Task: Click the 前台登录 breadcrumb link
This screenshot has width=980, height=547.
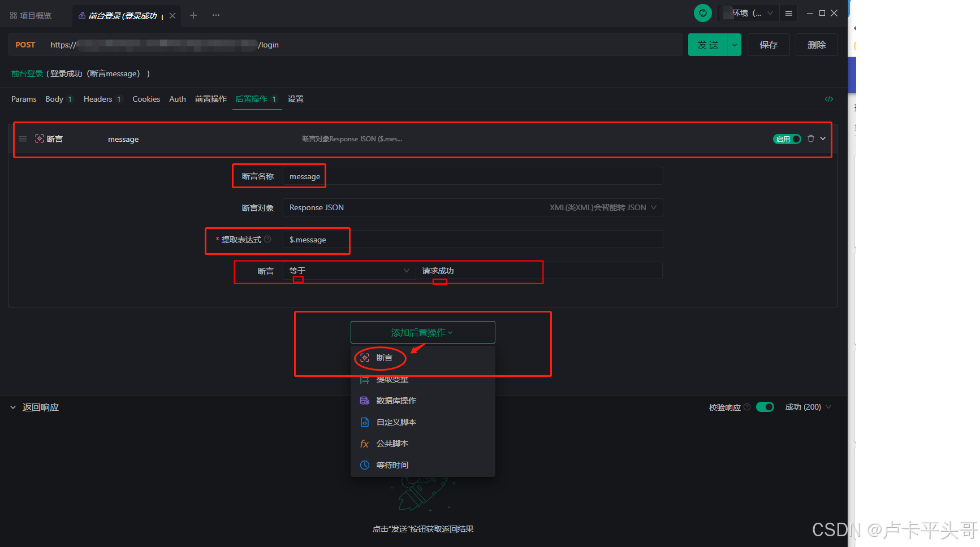Action: point(27,73)
